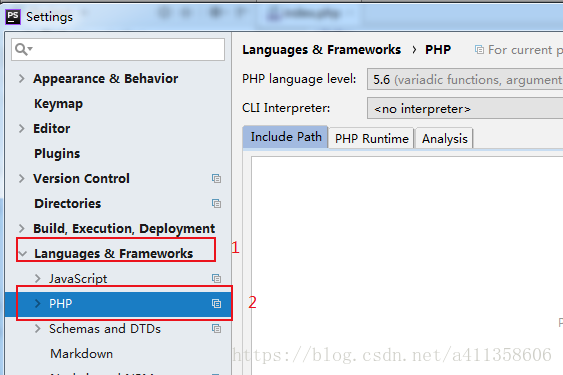
Task: Click the project-level icon beside Schemas and DTDs
Action: 216,328
